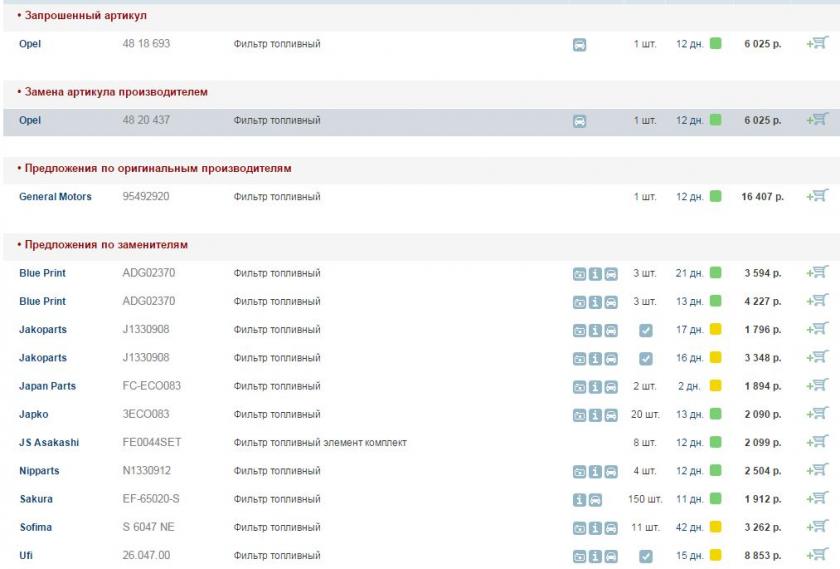Add Sakura EF-65020-S to cart
Screen dimensions: 840x569
coord(818,499)
